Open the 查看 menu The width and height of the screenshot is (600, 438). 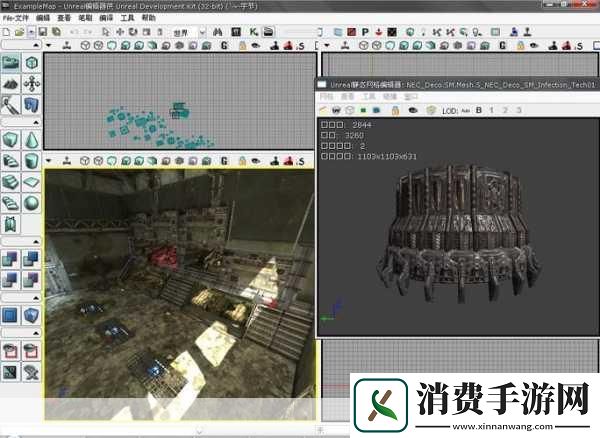[x=64, y=18]
